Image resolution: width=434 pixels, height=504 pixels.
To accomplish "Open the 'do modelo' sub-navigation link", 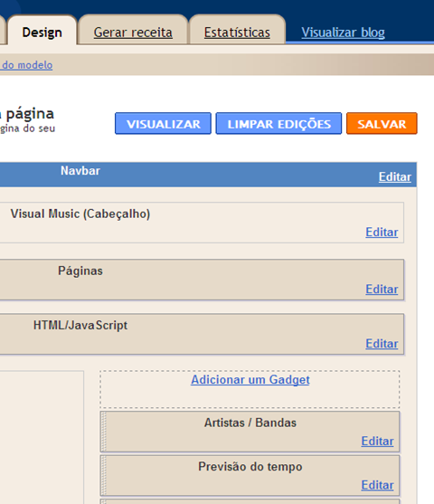I will [x=27, y=65].
